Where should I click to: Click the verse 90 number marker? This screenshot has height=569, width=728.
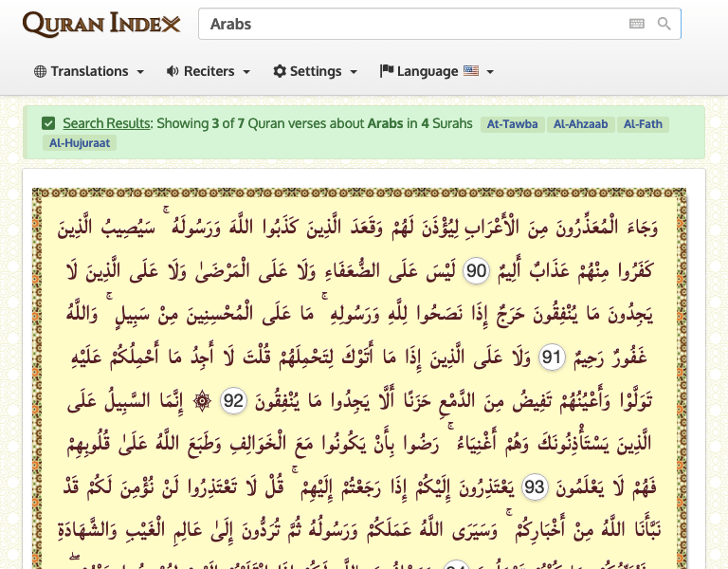pos(476,273)
